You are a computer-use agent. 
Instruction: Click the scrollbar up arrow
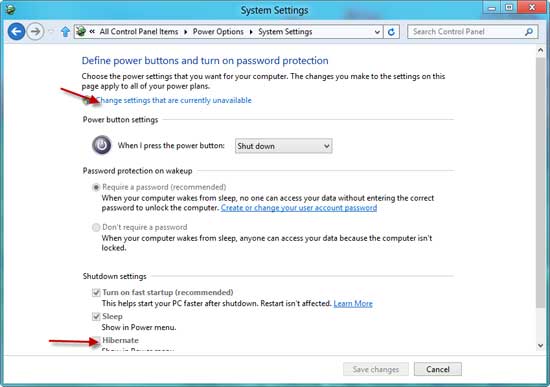pos(541,51)
